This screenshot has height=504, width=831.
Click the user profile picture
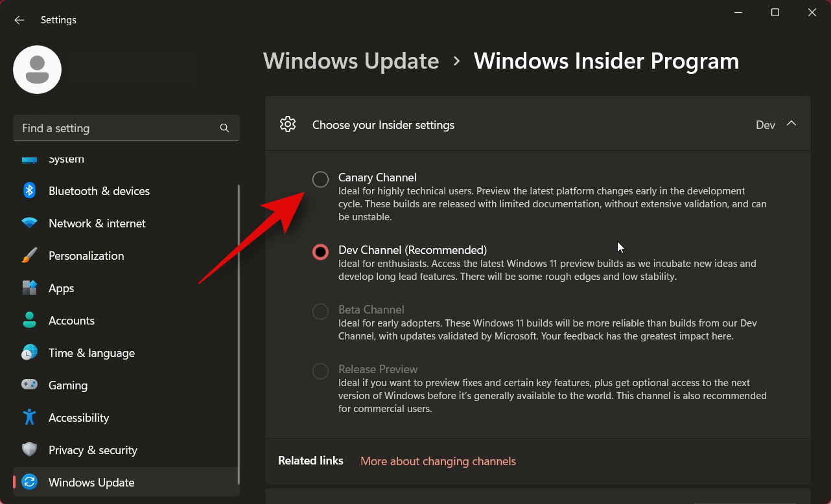coord(37,69)
